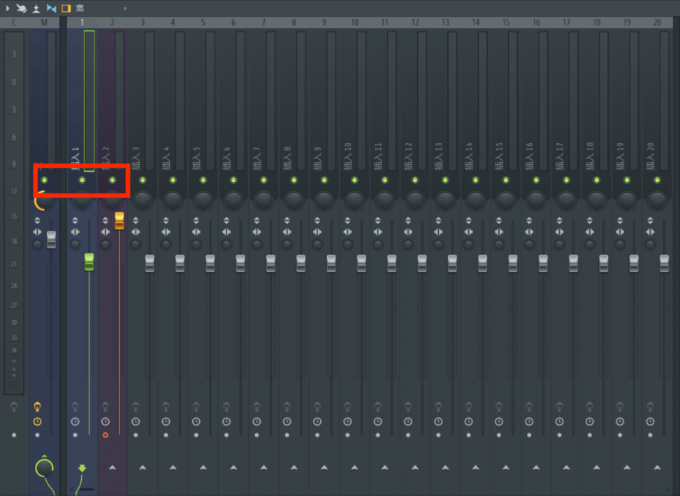Mute Insert 7 with its green LED

[x=263, y=180]
